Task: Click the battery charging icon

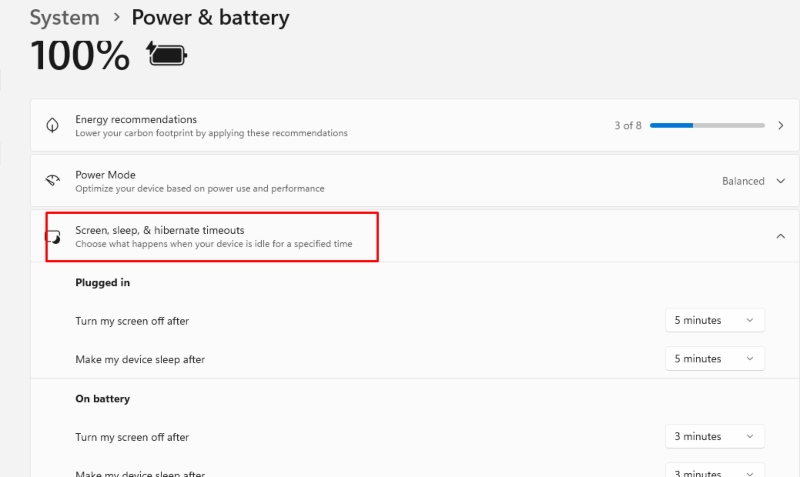Action: [x=167, y=54]
